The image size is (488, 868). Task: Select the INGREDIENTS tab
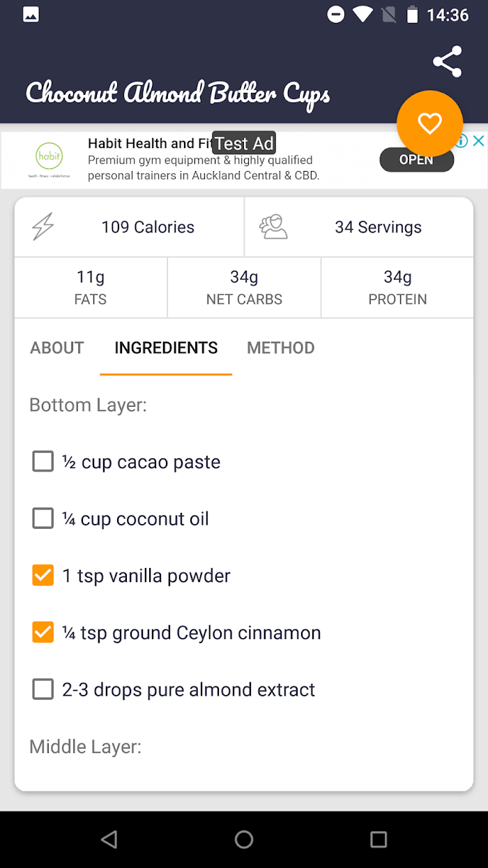pyautogui.click(x=166, y=347)
